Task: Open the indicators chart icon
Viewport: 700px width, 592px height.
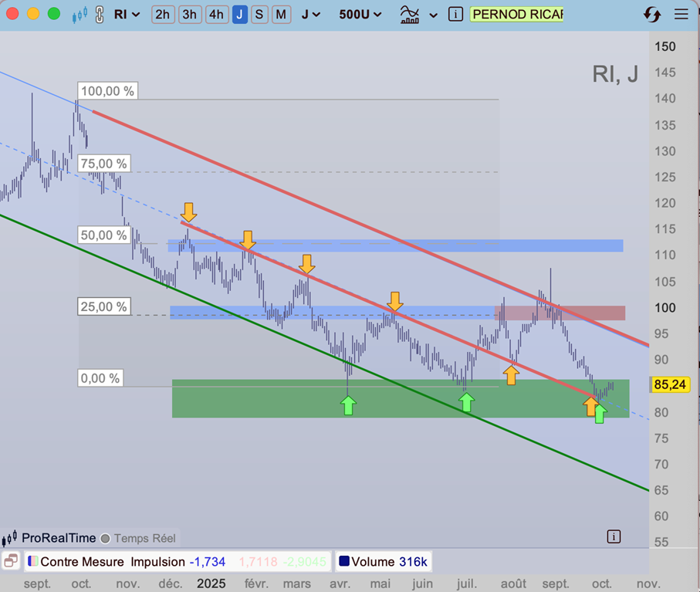Action: [x=411, y=14]
